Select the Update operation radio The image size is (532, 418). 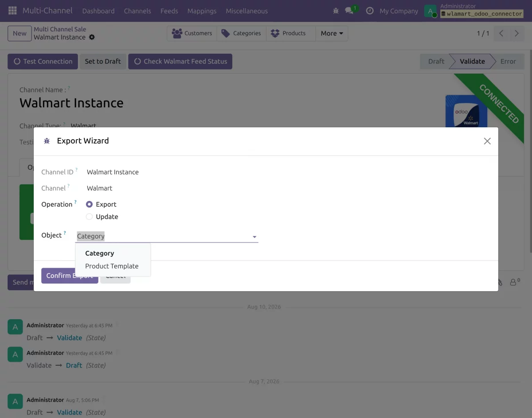(x=90, y=217)
